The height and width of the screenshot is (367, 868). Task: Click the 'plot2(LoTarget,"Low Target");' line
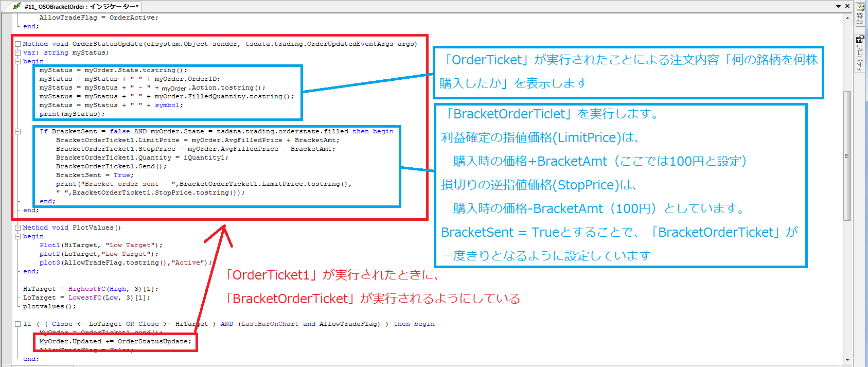click(99, 254)
